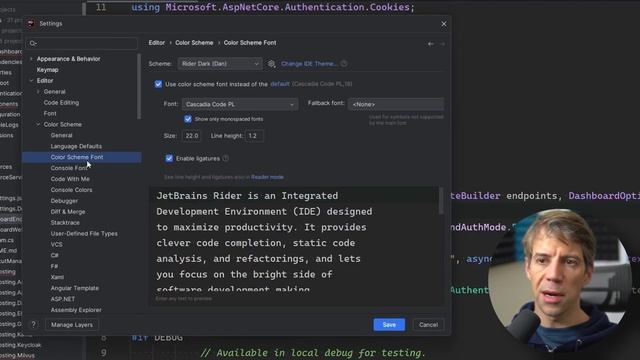Select Console Colors item
The image size is (640, 360).
tap(71, 190)
